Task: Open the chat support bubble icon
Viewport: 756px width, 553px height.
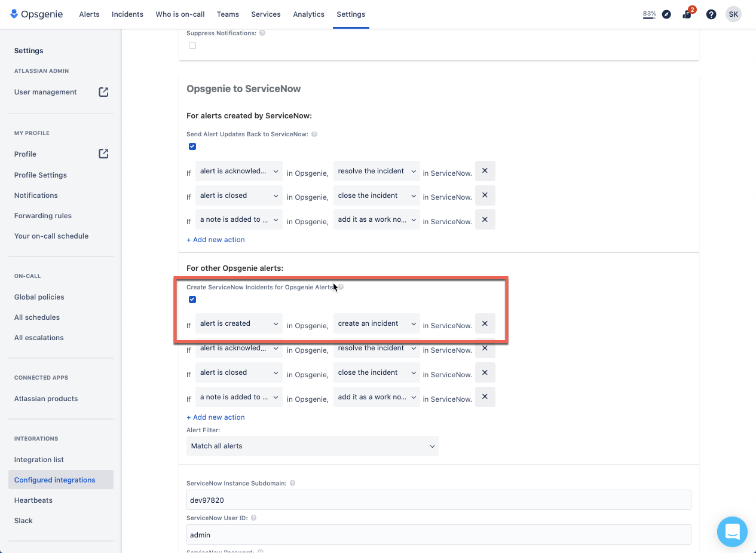Action: click(732, 531)
